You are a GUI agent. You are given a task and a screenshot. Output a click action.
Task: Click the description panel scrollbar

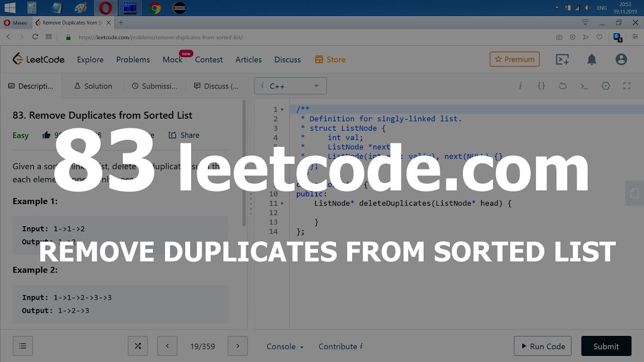point(245,162)
